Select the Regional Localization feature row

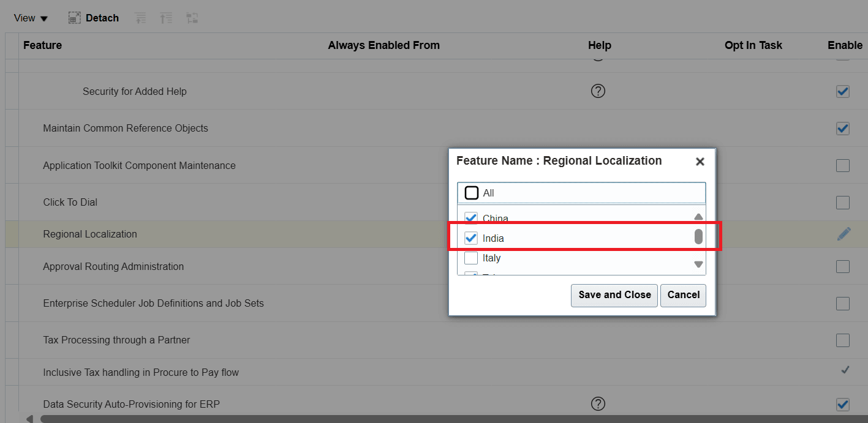point(90,234)
